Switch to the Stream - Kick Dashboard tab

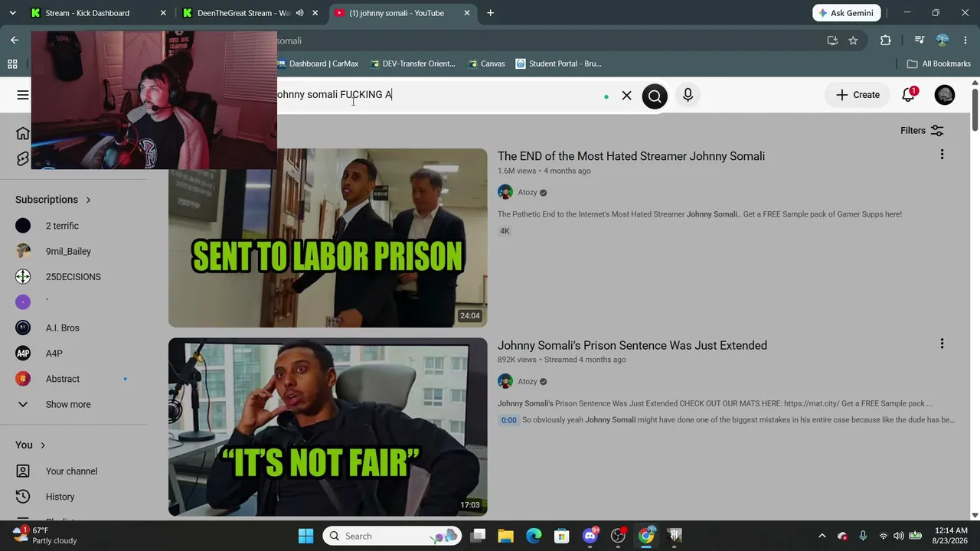tap(87, 13)
